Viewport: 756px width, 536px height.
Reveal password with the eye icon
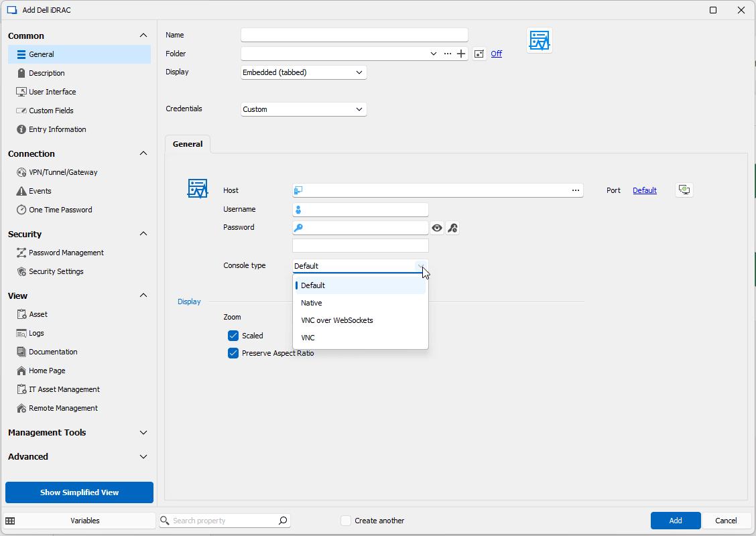[437, 228]
